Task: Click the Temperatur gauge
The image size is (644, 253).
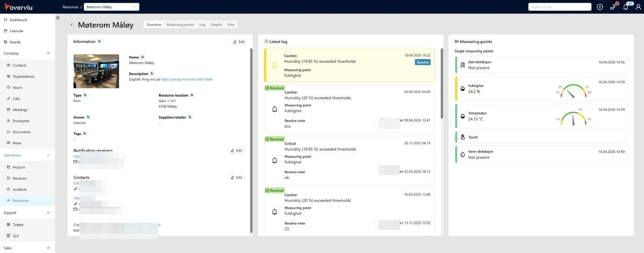Action: (572, 117)
